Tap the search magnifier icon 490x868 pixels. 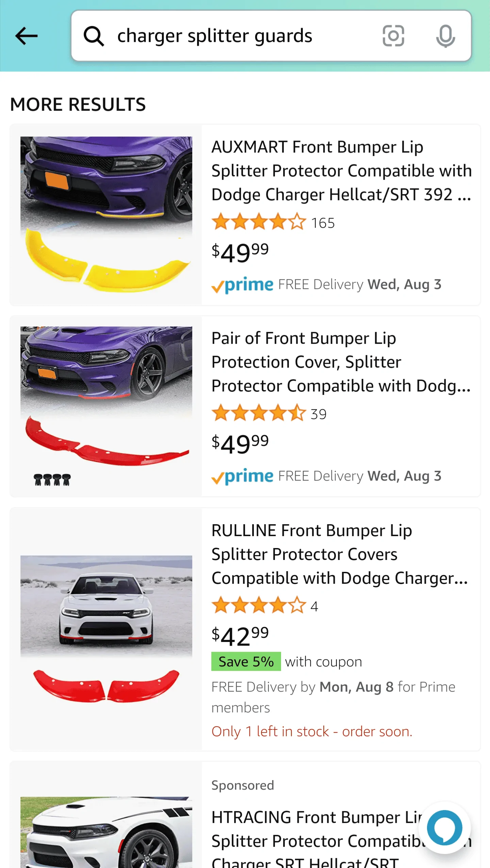tap(94, 36)
